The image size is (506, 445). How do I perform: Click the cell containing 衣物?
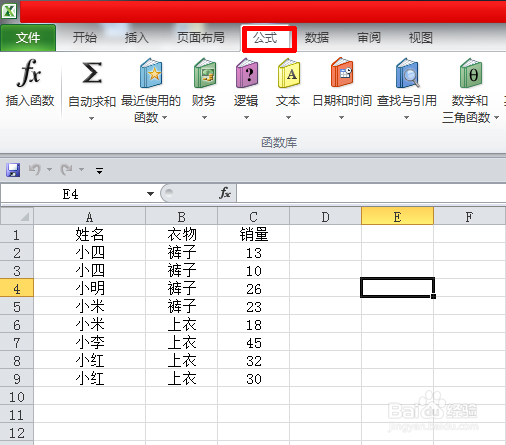(181, 235)
